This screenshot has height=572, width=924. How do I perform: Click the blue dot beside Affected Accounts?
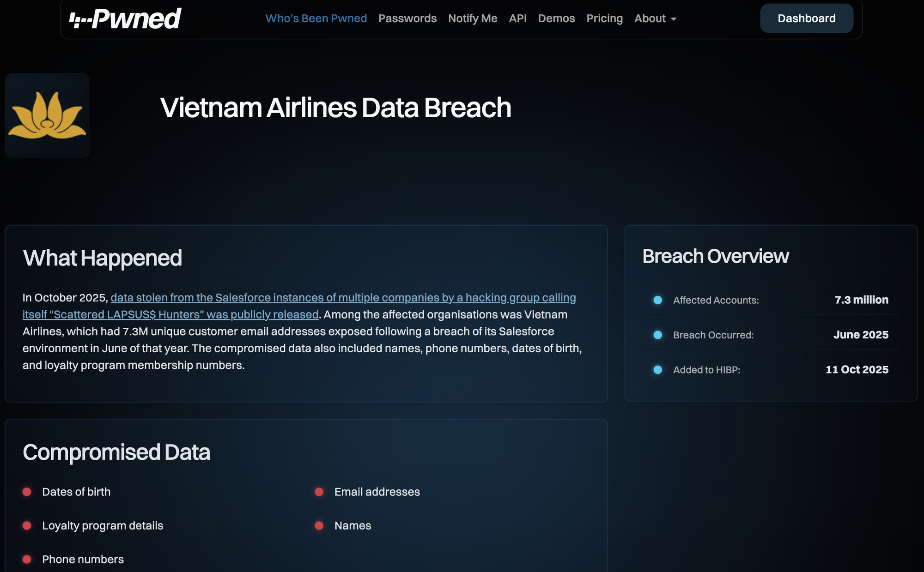pyautogui.click(x=658, y=300)
